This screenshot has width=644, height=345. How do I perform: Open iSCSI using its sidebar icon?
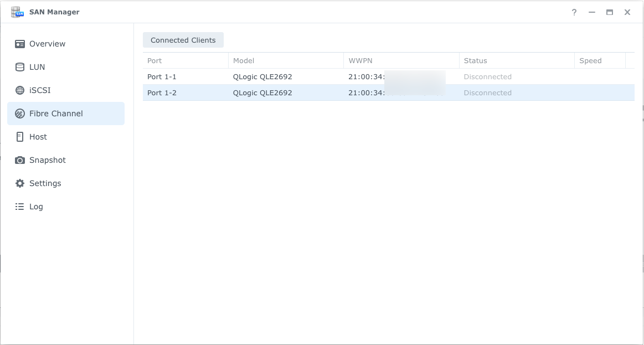[x=19, y=90]
